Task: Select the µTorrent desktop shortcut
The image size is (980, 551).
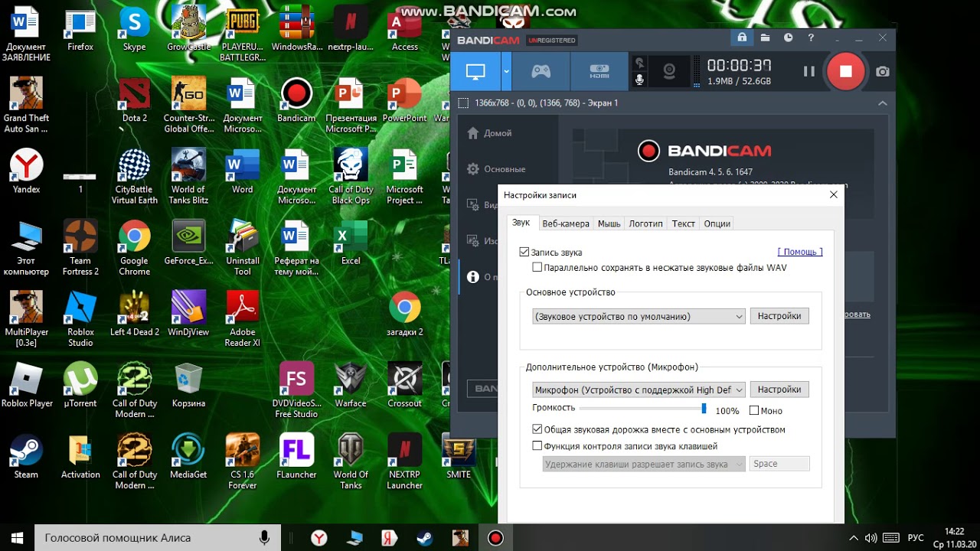Action: tap(80, 386)
